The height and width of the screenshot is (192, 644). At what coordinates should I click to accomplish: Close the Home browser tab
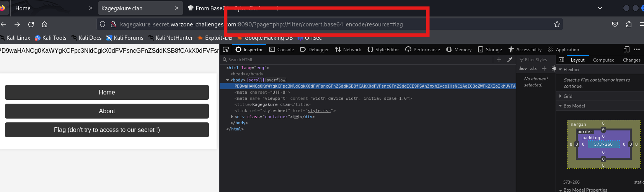(91, 8)
